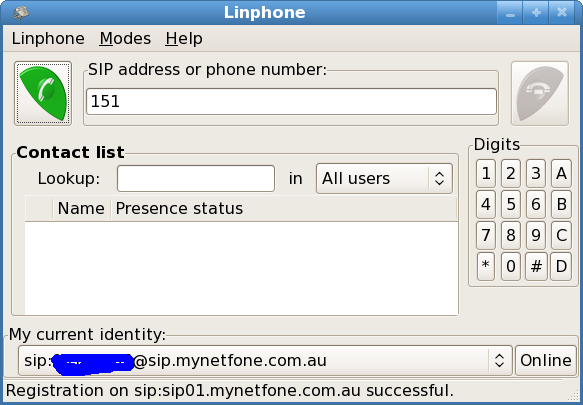
Task: Click the D key in Digits panel
Action: (x=561, y=266)
